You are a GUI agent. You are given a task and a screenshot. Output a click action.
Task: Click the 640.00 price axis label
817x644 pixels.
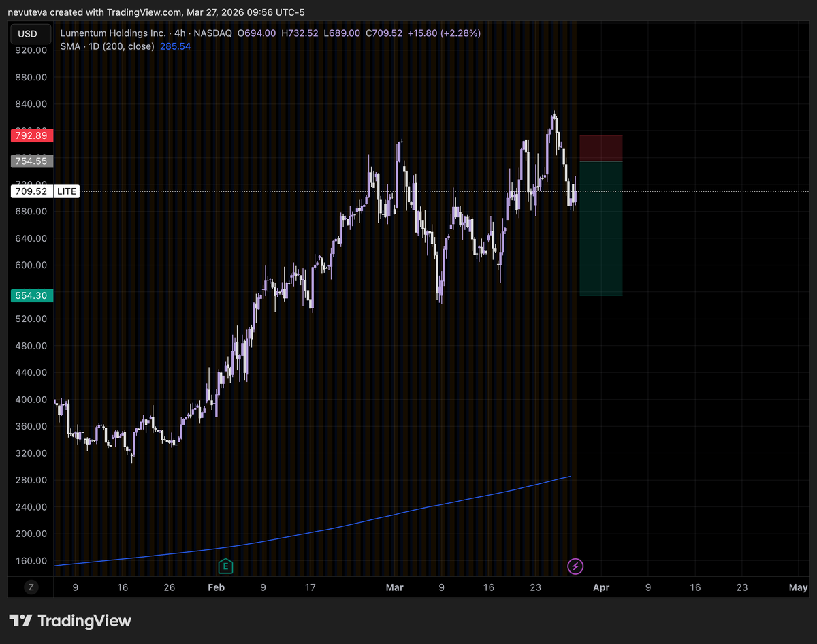pos(31,238)
